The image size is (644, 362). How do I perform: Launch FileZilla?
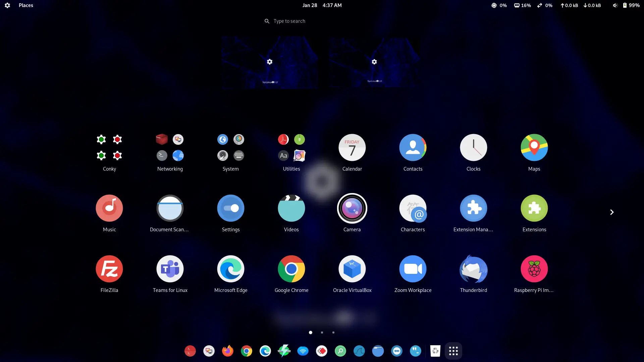[x=109, y=268]
